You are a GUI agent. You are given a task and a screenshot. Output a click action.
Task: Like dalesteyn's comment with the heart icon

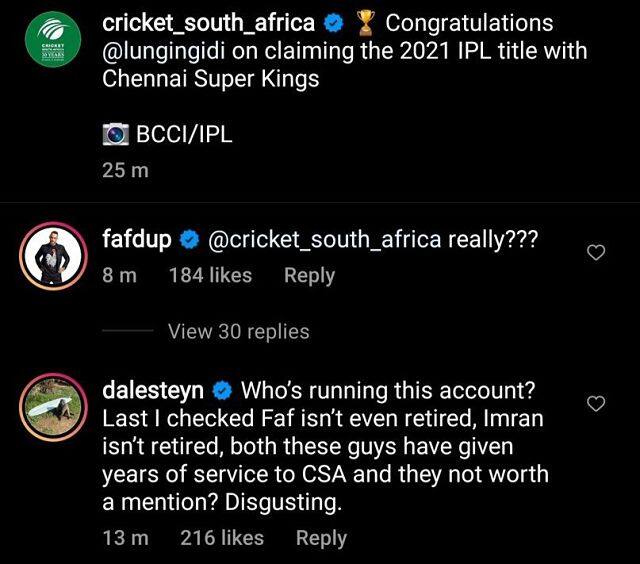[x=595, y=404]
